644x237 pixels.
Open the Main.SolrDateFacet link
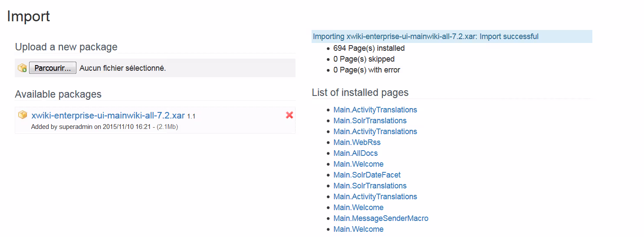pyautogui.click(x=367, y=175)
